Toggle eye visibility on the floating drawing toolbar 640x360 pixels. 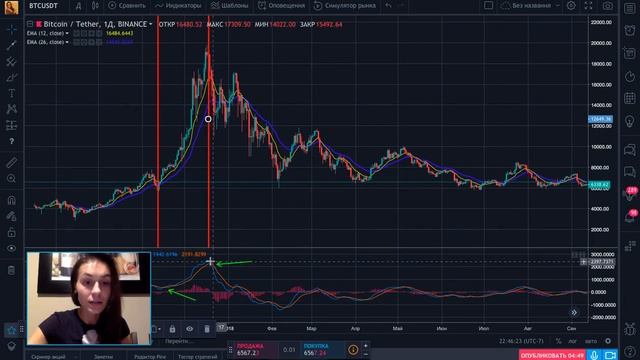pos(189,329)
